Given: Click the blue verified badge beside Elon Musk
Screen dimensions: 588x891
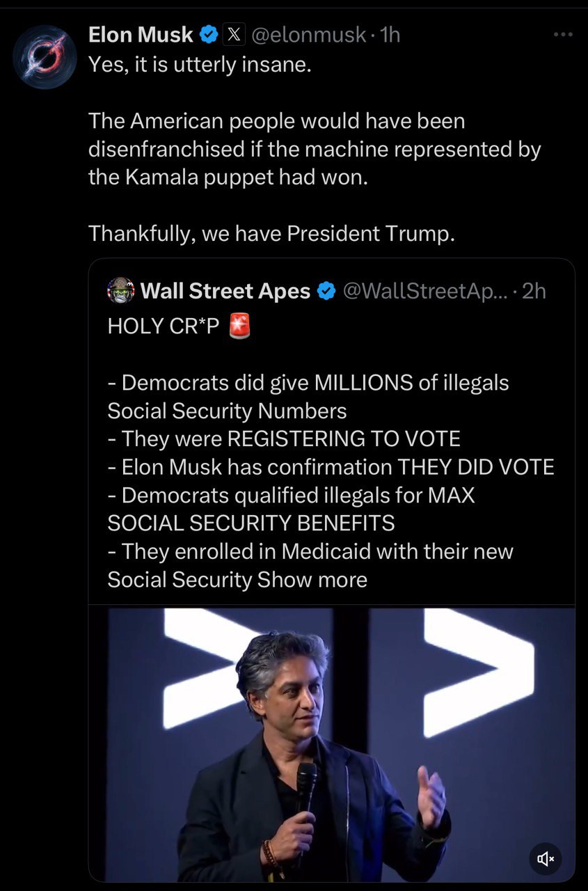Looking at the screenshot, I should [x=207, y=34].
